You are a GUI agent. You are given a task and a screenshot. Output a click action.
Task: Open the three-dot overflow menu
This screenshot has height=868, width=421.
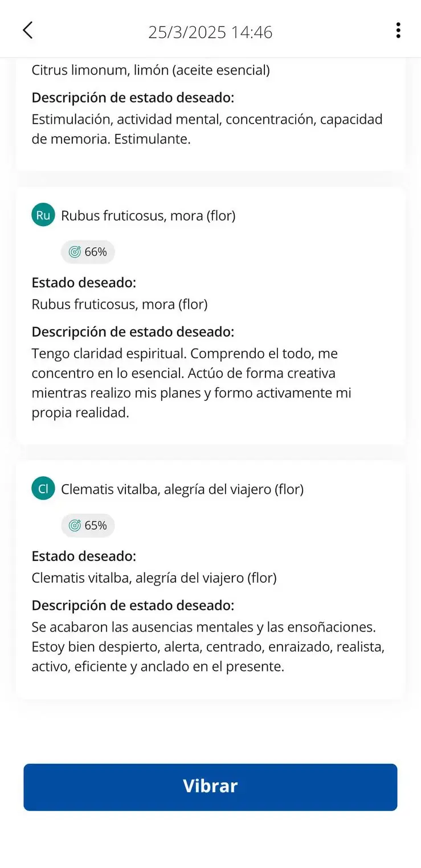398,30
